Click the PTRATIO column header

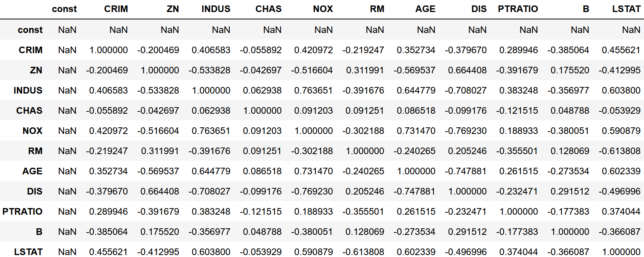coord(518,9)
